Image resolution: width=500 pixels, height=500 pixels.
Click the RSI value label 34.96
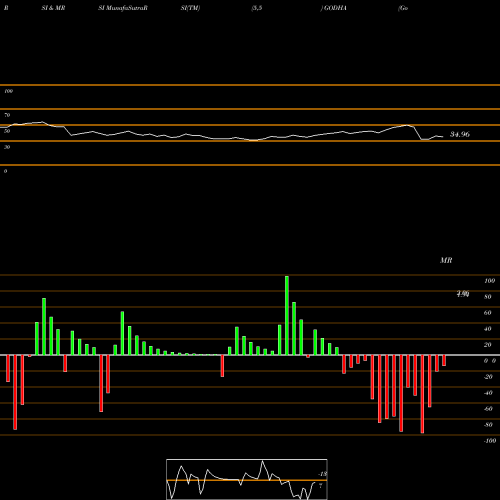tap(460, 134)
